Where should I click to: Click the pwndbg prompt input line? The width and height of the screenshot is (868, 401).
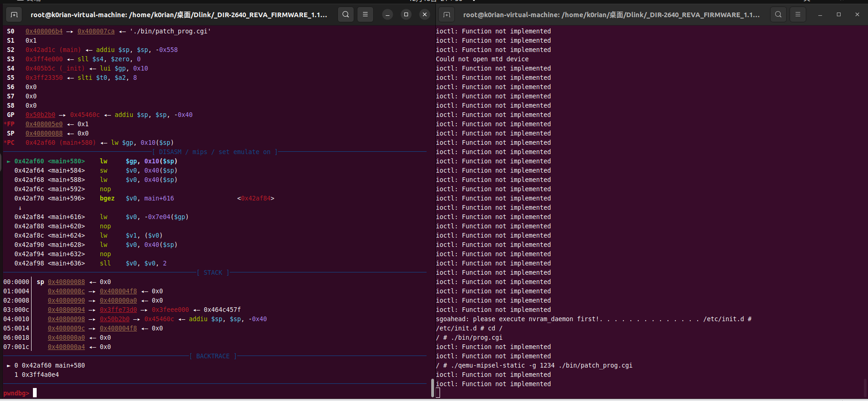coord(214,393)
